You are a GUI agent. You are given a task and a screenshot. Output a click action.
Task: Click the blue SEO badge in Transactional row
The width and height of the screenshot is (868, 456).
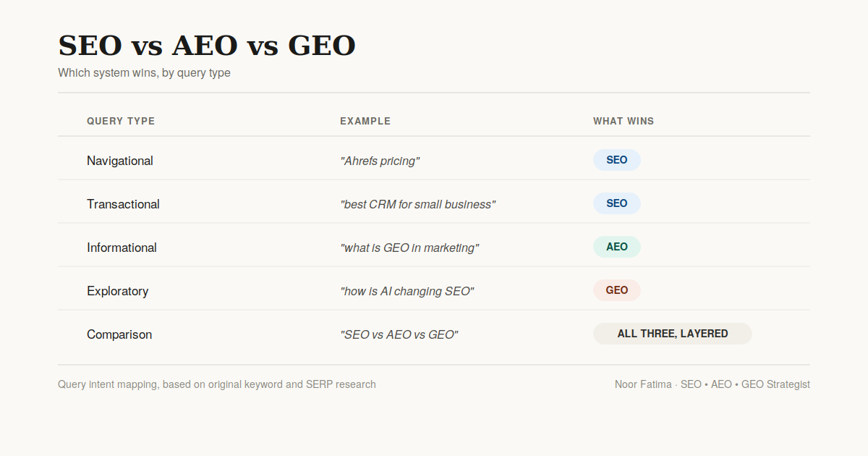[617, 203]
